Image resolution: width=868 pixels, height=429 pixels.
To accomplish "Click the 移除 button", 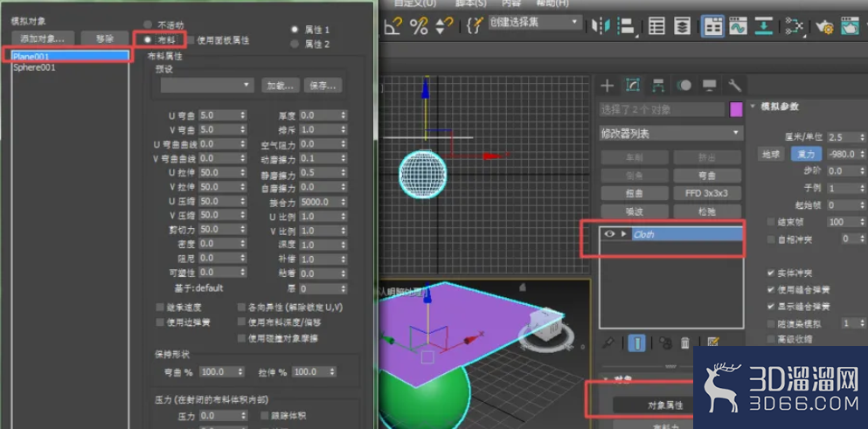I will [105, 38].
